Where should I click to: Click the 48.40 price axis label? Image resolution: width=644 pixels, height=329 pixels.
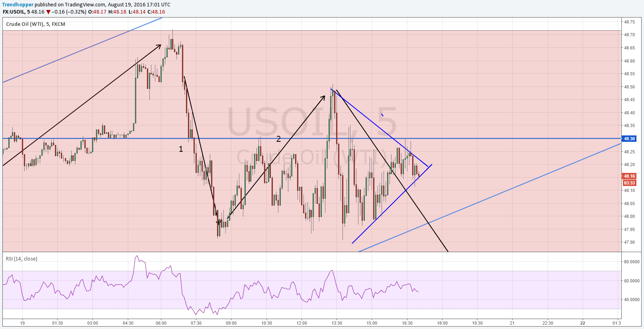pyautogui.click(x=629, y=113)
